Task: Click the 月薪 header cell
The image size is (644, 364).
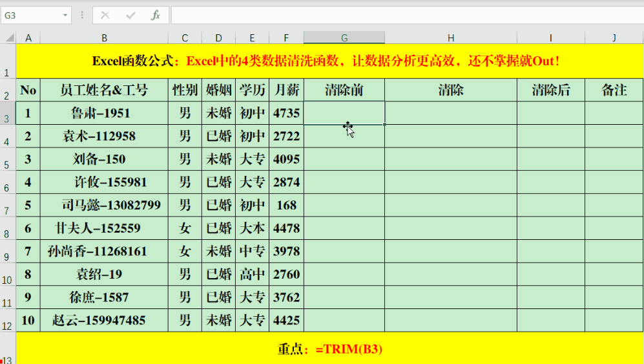Action: [286, 90]
